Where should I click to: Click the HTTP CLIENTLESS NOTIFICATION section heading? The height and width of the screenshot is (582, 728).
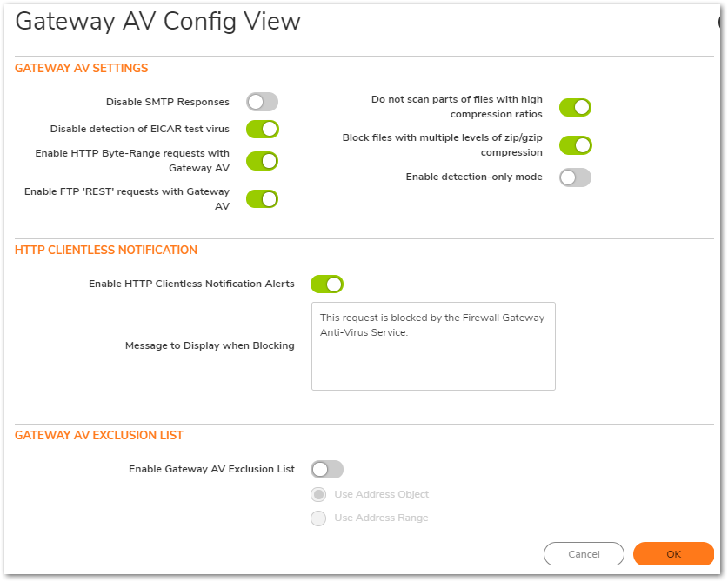click(x=106, y=250)
